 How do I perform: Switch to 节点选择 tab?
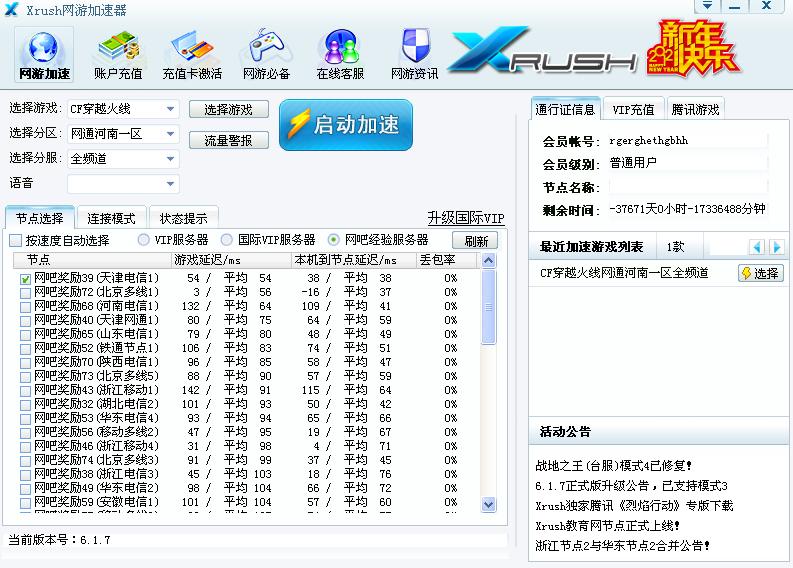(39, 218)
